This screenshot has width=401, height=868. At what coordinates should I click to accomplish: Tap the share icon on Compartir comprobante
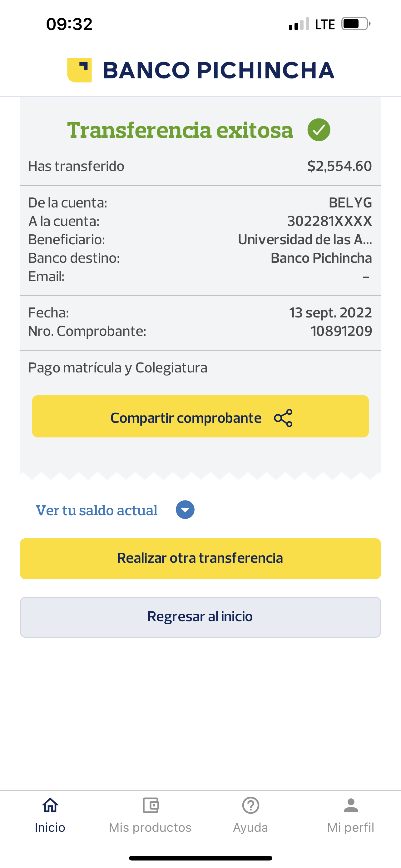(x=283, y=418)
